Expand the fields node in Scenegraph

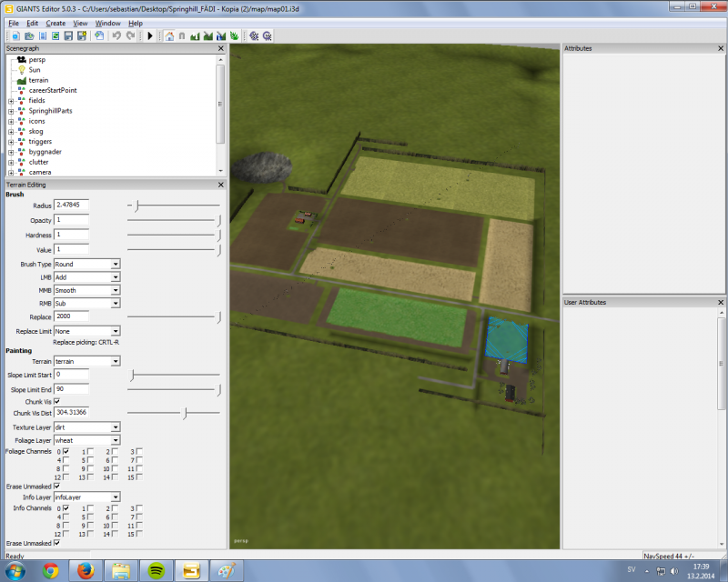(x=11, y=101)
